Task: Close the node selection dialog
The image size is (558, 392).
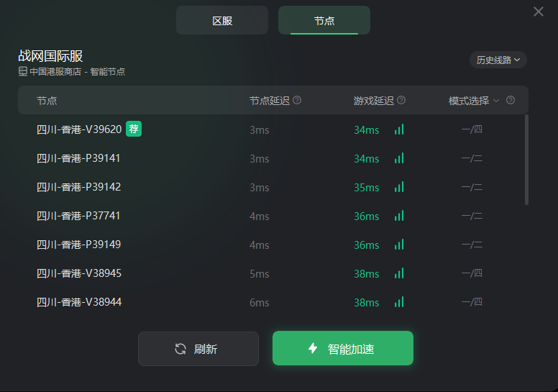Action: tap(539, 12)
